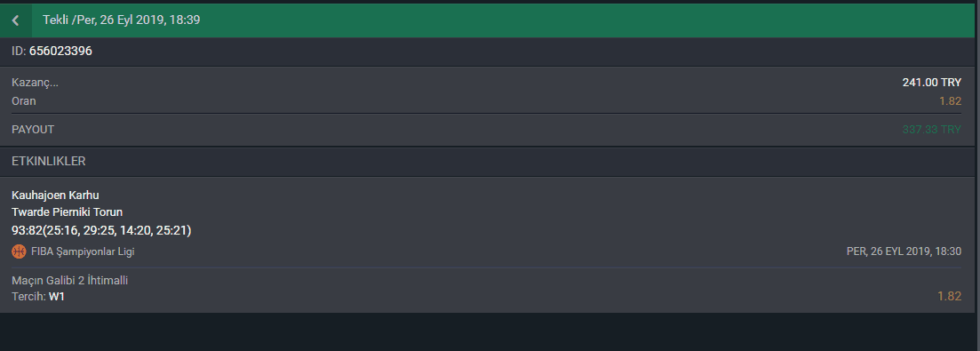Select the Kauhajoen Karhu team name
This screenshot has height=351, width=980.
coord(55,195)
